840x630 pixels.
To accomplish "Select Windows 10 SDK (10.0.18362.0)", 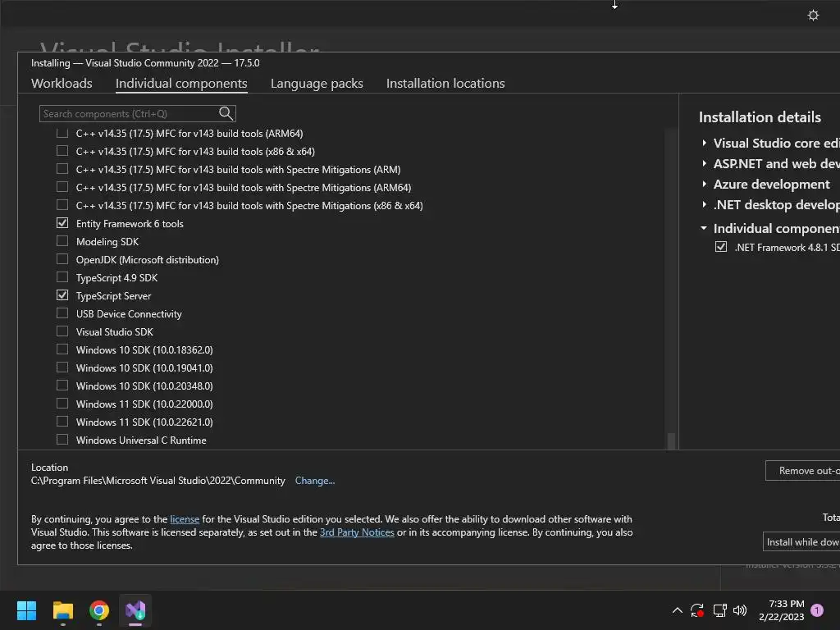I will (x=62, y=349).
